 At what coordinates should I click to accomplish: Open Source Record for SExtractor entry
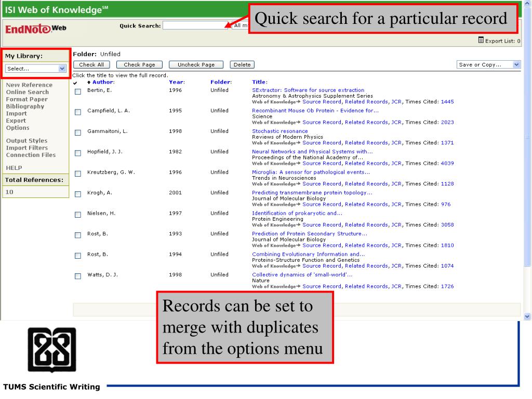[x=322, y=102]
